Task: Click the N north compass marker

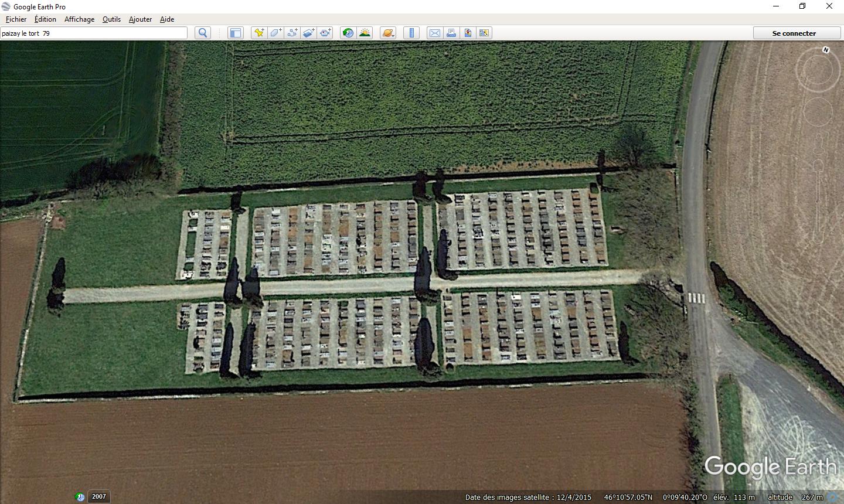Action: coord(826,50)
